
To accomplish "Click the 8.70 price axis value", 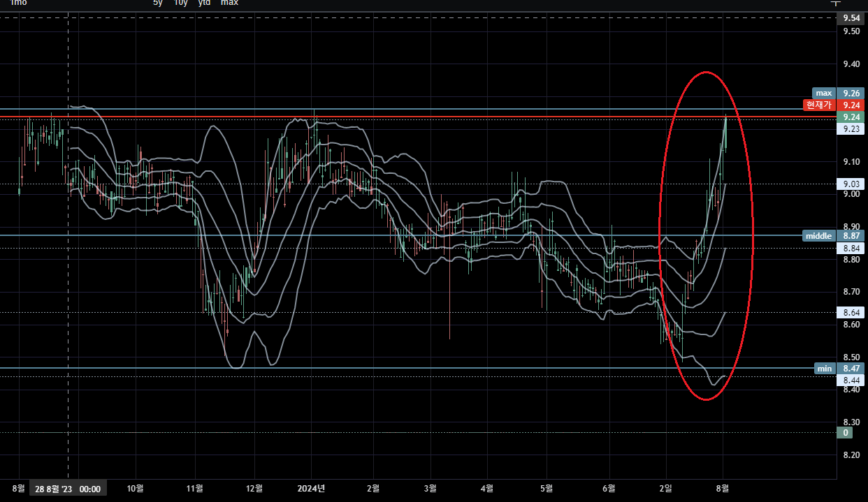I will 851,292.
